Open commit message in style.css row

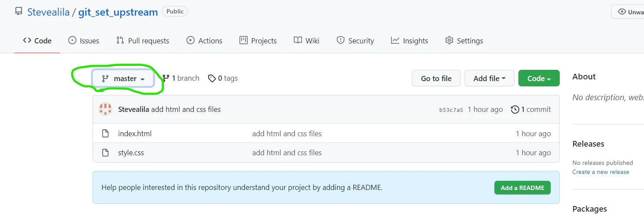[x=287, y=153]
